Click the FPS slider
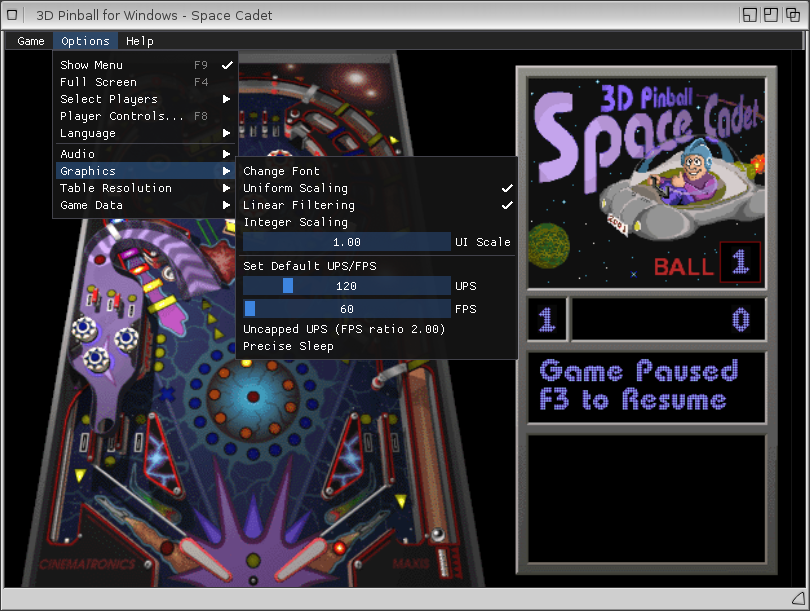Screen dimensions: 810x611 pyautogui.click(x=347, y=309)
